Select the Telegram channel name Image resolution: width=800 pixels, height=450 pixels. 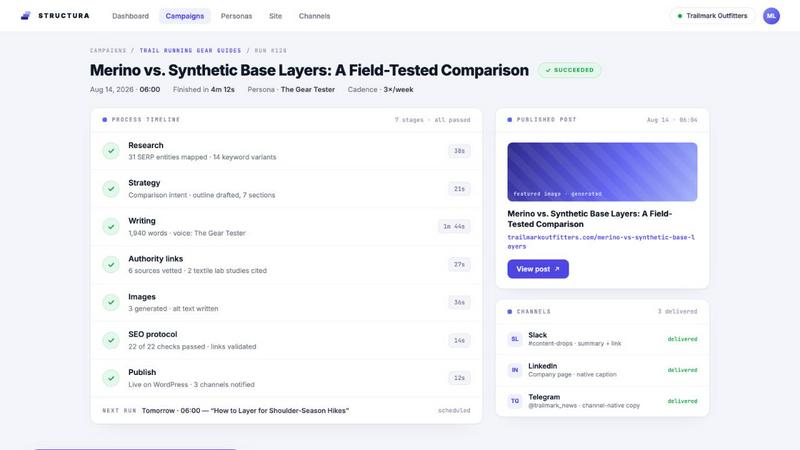tap(544, 397)
